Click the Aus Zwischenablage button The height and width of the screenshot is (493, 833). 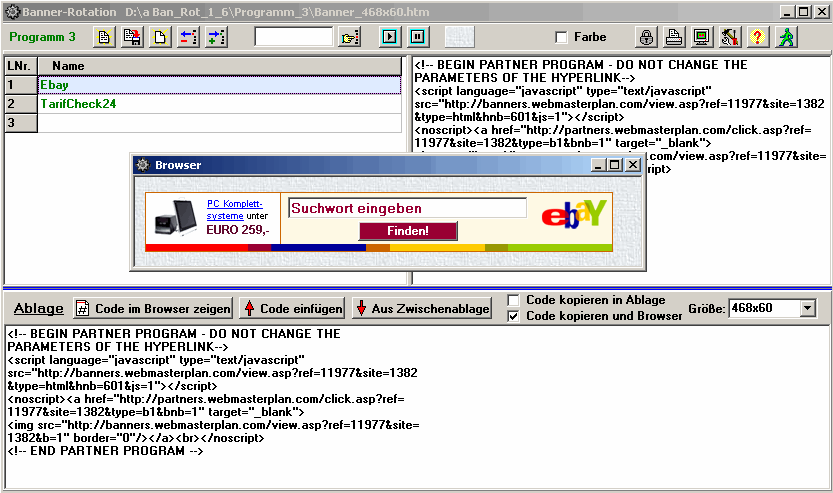pyautogui.click(x=422, y=309)
